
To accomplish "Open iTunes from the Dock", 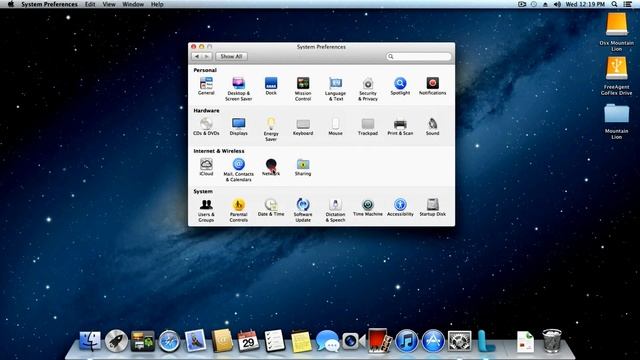I will tap(407, 341).
